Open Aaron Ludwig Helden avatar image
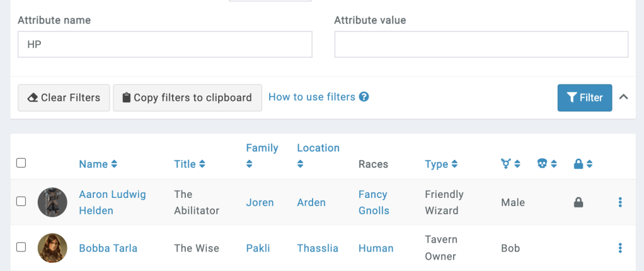The image size is (644, 271). click(x=52, y=202)
